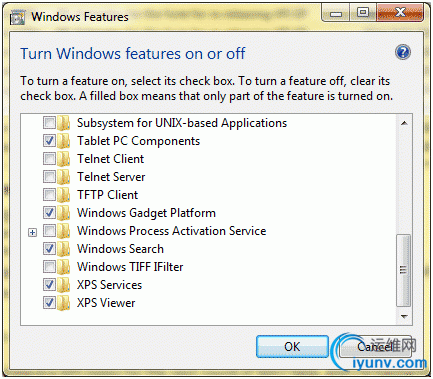Viewport: 433px width, 379px height.
Task: Select the XPS Viewer list item
Action: click(106, 303)
